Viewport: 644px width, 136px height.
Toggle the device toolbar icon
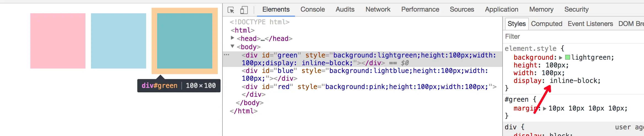pyautogui.click(x=244, y=10)
